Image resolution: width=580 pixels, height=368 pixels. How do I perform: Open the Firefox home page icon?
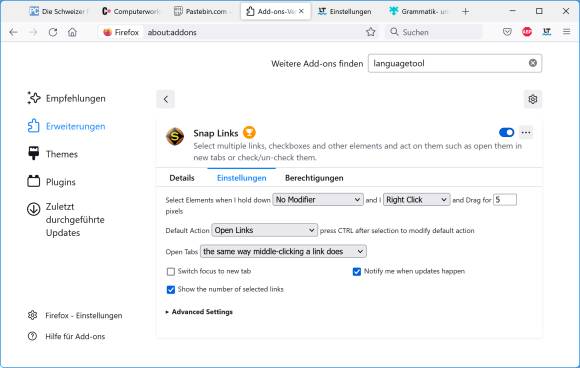[x=72, y=32]
